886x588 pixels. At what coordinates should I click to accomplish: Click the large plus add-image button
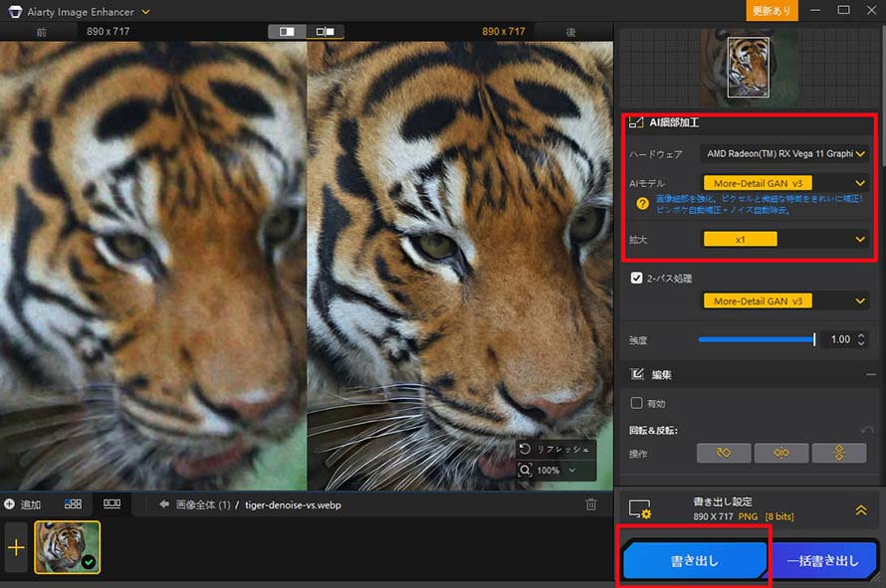point(16,547)
